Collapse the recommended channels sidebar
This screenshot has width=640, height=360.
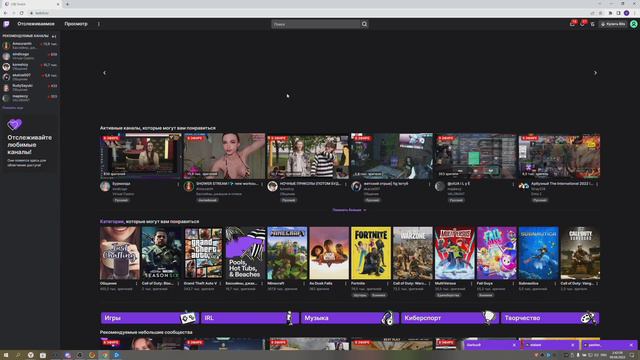click(x=54, y=36)
